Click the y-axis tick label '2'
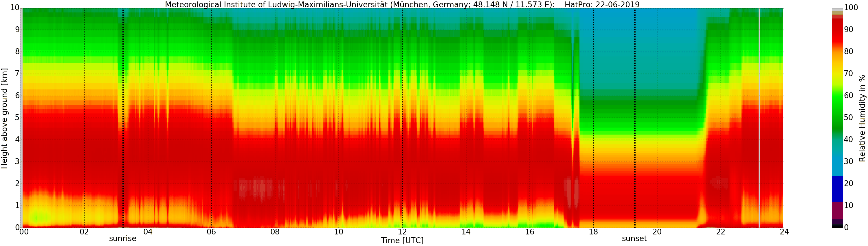 click(18, 184)
